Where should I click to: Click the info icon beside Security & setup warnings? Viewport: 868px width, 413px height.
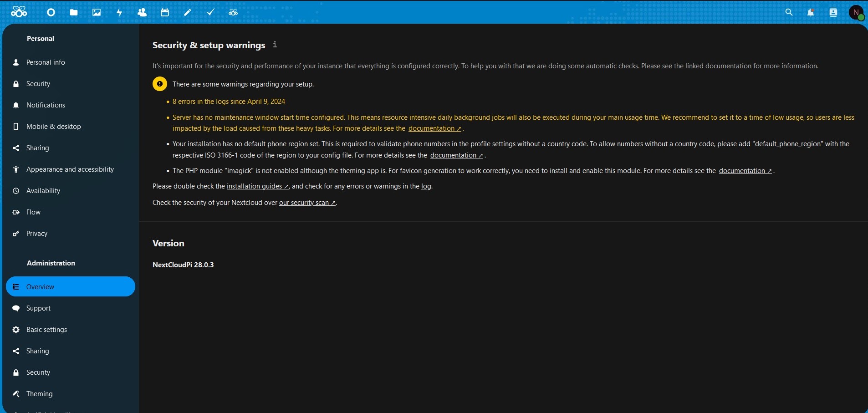pyautogui.click(x=275, y=45)
